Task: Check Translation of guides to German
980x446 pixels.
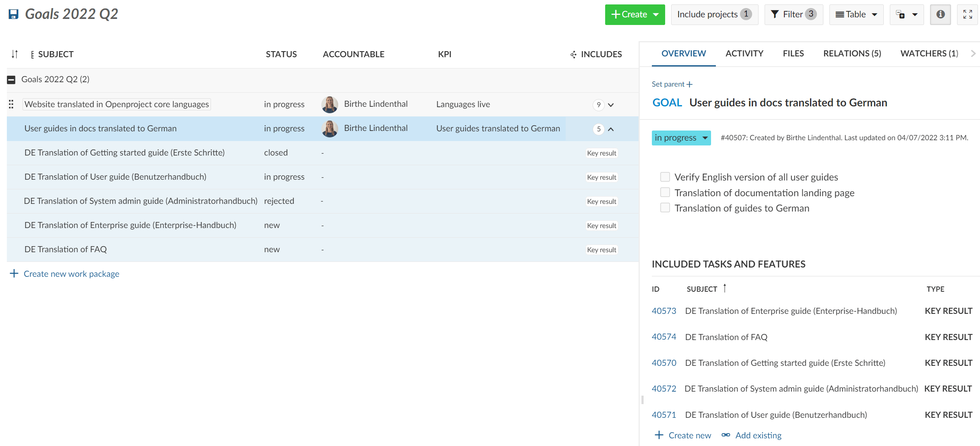Action: click(665, 207)
